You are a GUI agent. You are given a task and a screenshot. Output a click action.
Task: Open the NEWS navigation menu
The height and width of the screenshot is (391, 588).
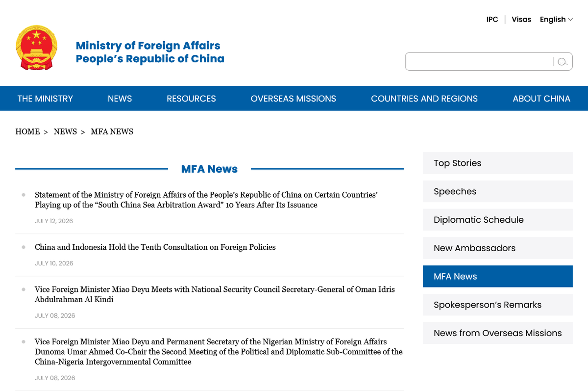(x=120, y=99)
